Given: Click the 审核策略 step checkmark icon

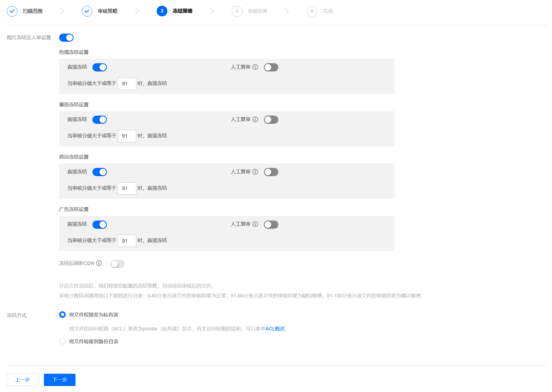Looking at the screenshot, I should (x=87, y=11).
